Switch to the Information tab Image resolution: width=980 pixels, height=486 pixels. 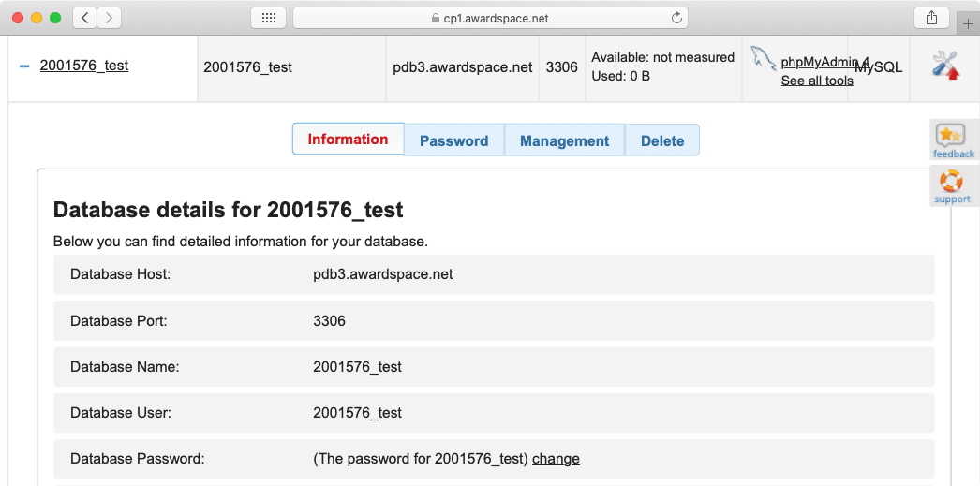tap(348, 140)
